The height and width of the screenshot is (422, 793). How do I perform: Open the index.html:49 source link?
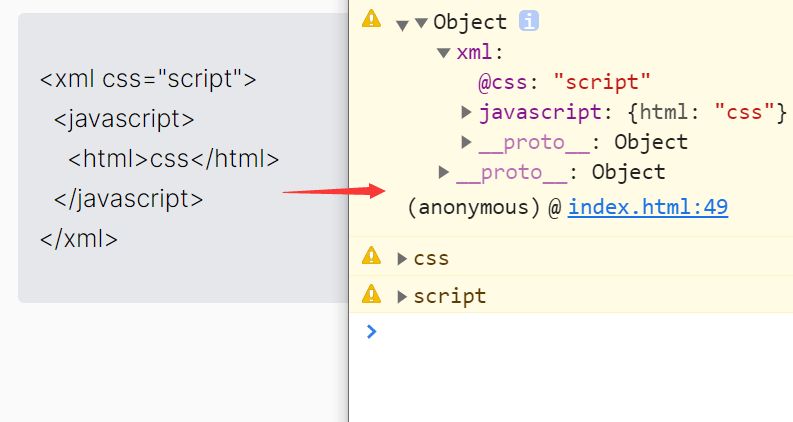(648, 207)
